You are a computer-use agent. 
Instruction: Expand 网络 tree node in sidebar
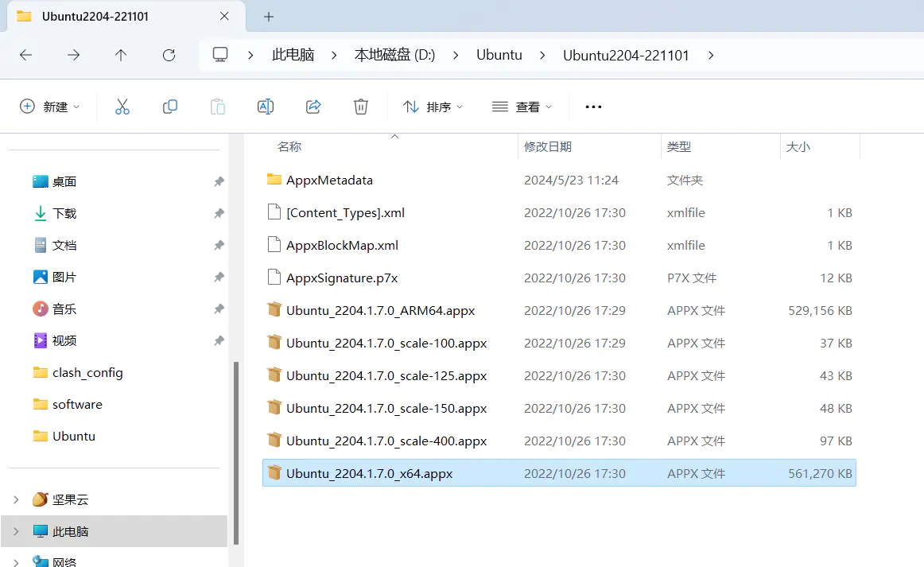point(16,561)
